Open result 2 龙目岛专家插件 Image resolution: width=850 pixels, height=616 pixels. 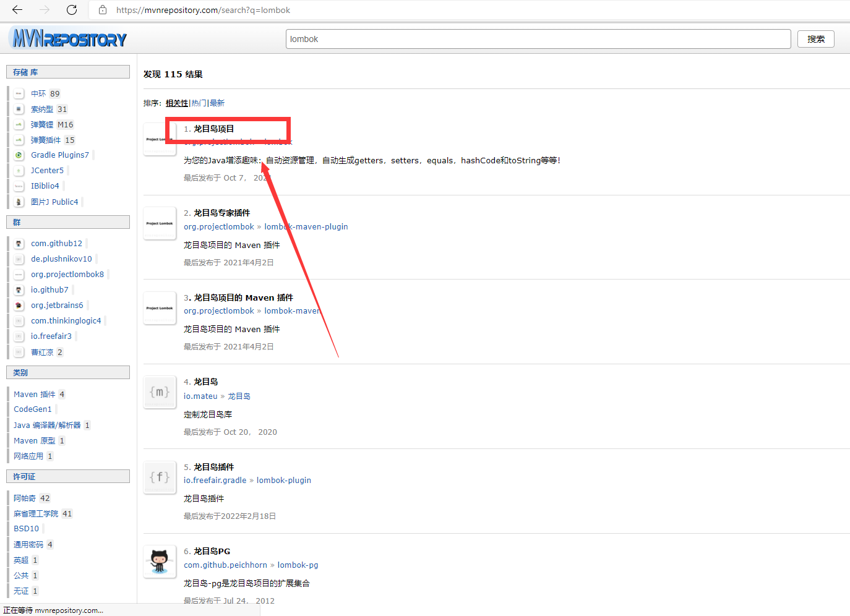tap(222, 213)
